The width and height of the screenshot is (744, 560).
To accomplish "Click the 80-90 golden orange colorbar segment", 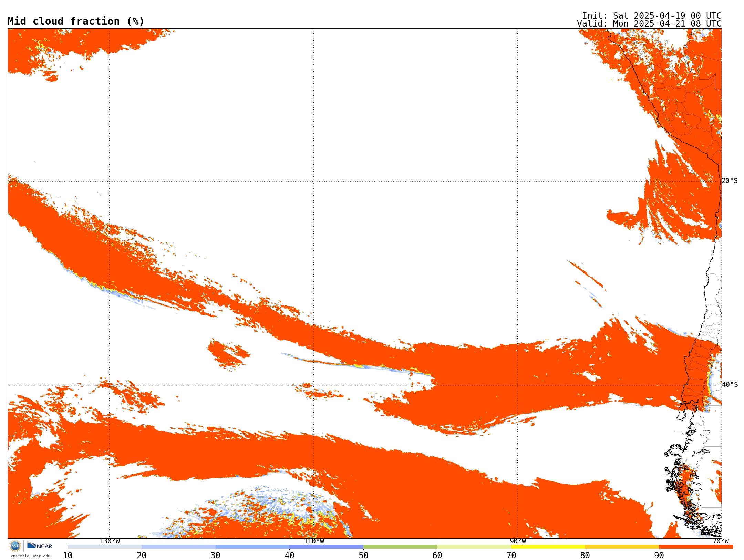I will (x=622, y=547).
